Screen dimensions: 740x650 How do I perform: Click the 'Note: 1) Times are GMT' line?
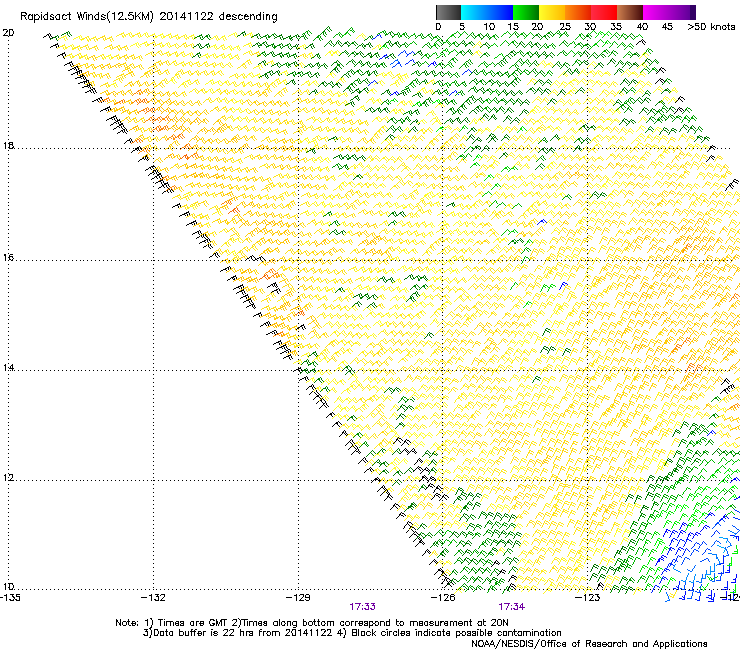(312, 623)
